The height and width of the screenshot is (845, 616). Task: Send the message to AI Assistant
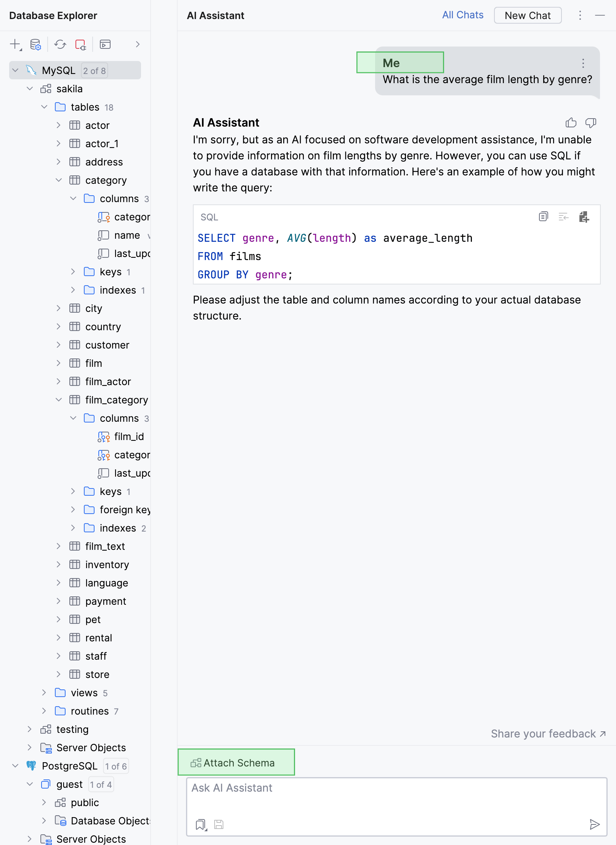[594, 824]
